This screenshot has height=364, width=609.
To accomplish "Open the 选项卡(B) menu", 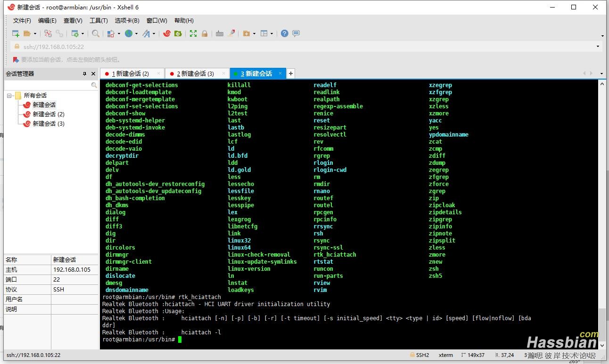I will (127, 21).
